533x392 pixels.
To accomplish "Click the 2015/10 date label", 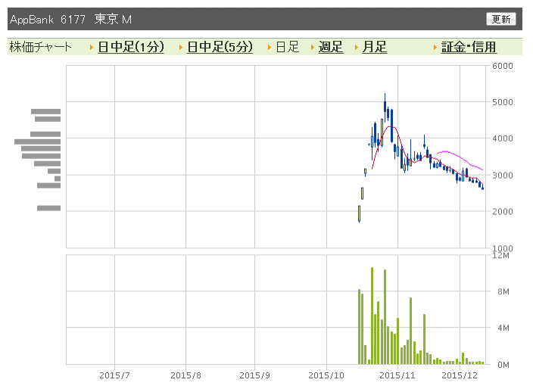I will tap(326, 375).
